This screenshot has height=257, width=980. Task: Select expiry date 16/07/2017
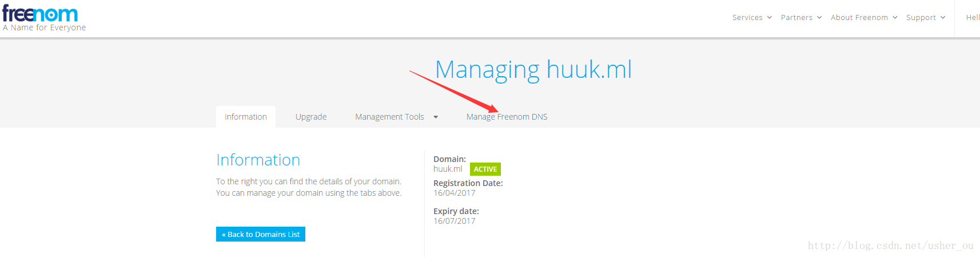pos(454,221)
